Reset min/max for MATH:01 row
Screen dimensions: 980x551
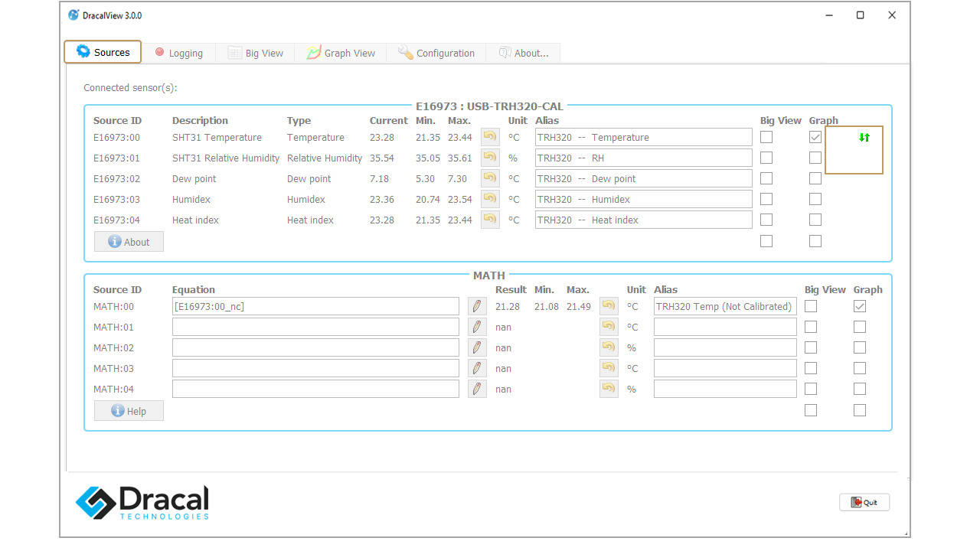pos(609,327)
